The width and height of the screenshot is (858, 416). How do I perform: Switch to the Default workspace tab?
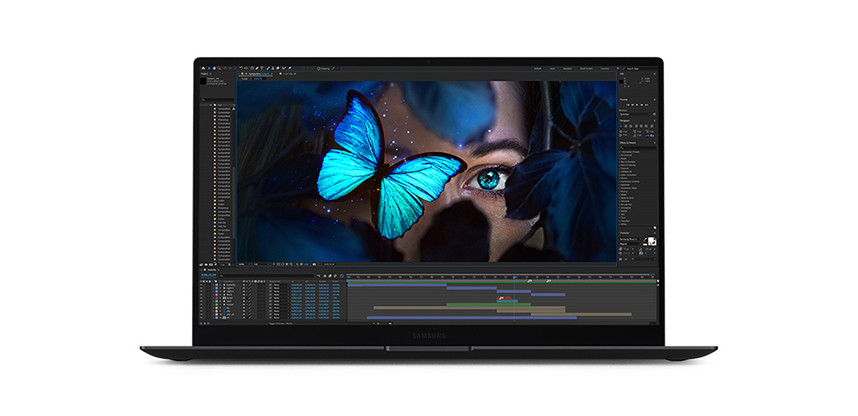tap(540, 67)
